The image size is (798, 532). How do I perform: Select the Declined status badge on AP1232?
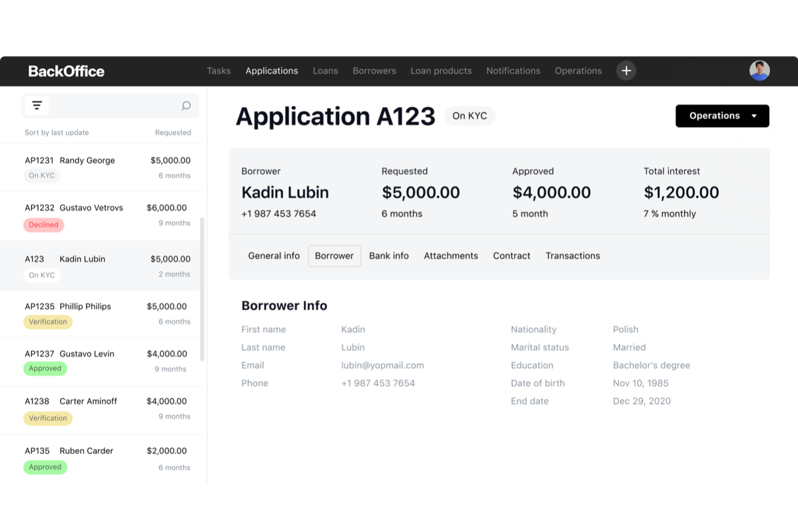point(44,225)
